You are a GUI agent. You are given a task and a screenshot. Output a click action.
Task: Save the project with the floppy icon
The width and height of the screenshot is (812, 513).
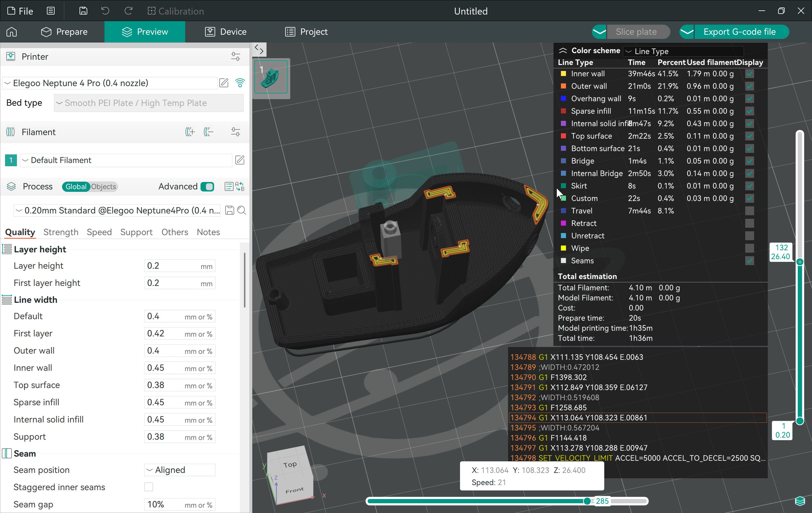click(x=83, y=11)
